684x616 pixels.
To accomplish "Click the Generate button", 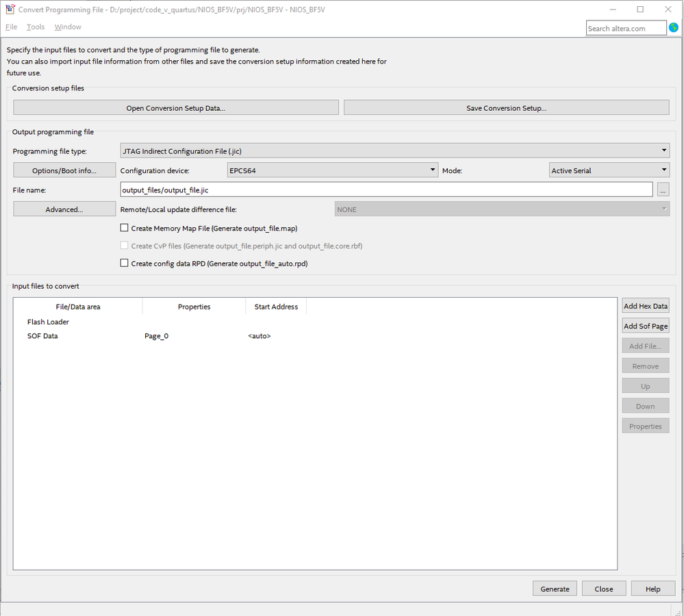I will click(x=555, y=589).
